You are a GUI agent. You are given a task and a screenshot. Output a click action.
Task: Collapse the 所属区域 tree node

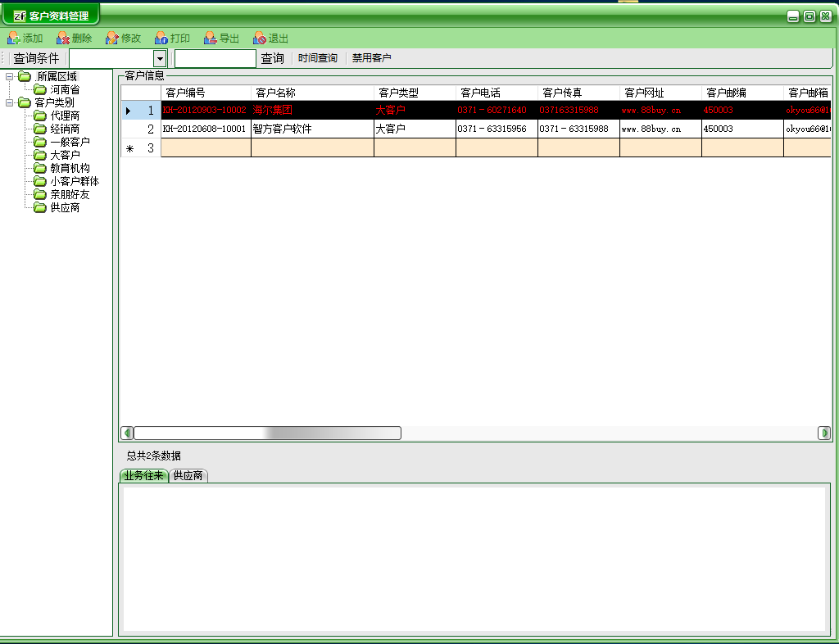pyautogui.click(x=10, y=76)
